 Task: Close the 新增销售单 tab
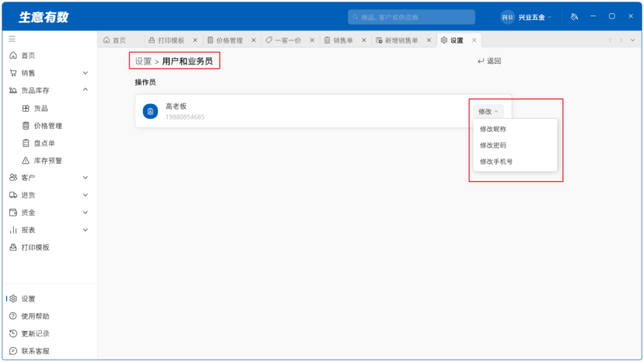tap(429, 40)
